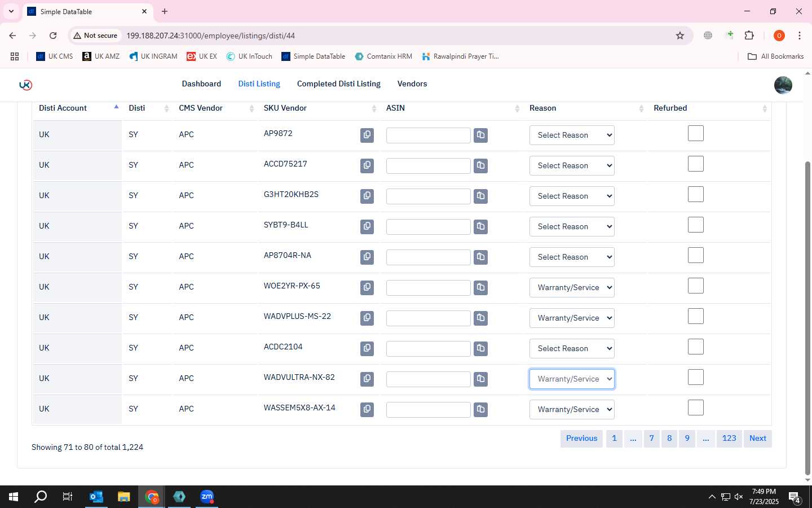
Task: Click paste icon beside ASIN field for WOE2YR-PX-65
Action: click(x=480, y=287)
